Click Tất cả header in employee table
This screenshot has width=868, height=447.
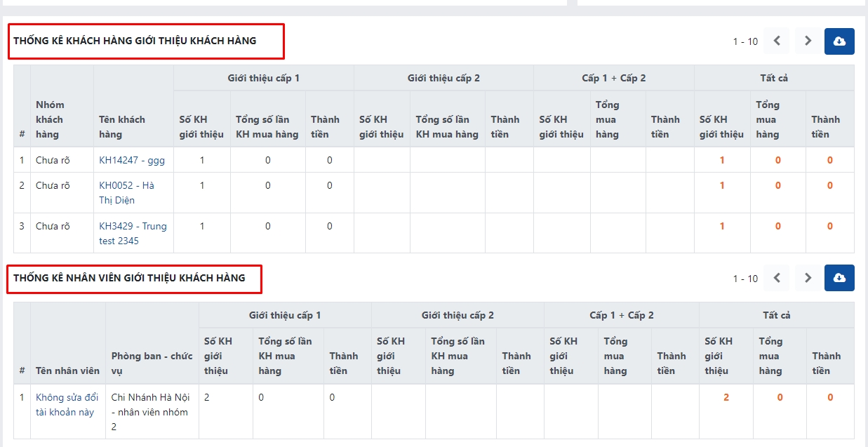tap(776, 315)
